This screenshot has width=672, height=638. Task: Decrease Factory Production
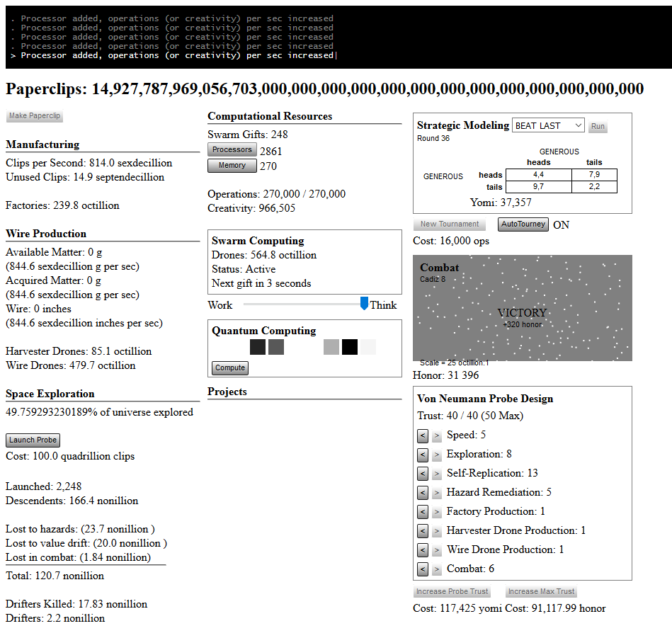(423, 512)
